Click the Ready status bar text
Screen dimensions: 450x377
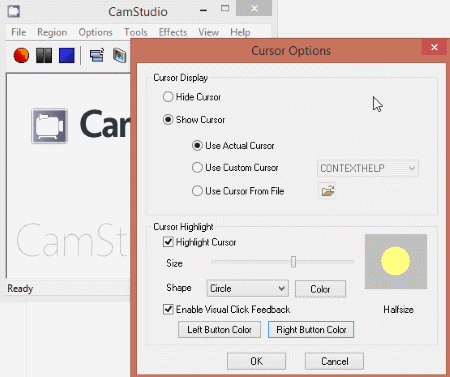(20, 289)
